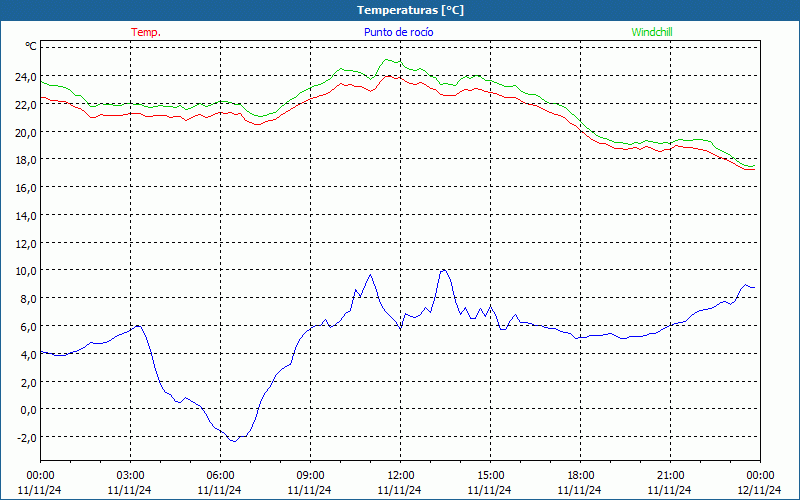The image size is (800, 500).
Task: Click the -2,0 value on the y-axis
Action: point(27,438)
